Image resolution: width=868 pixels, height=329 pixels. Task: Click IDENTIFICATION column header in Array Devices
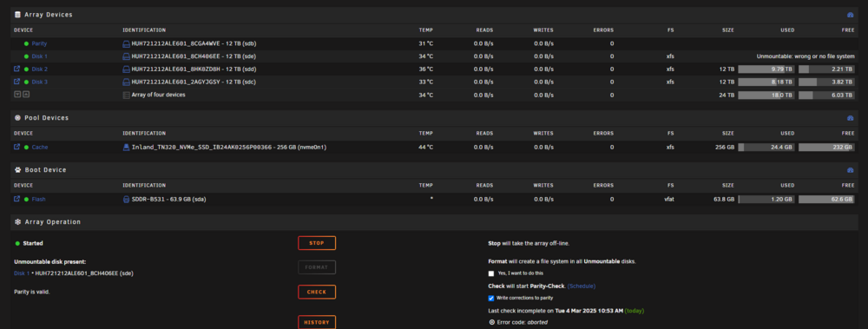pos(144,30)
